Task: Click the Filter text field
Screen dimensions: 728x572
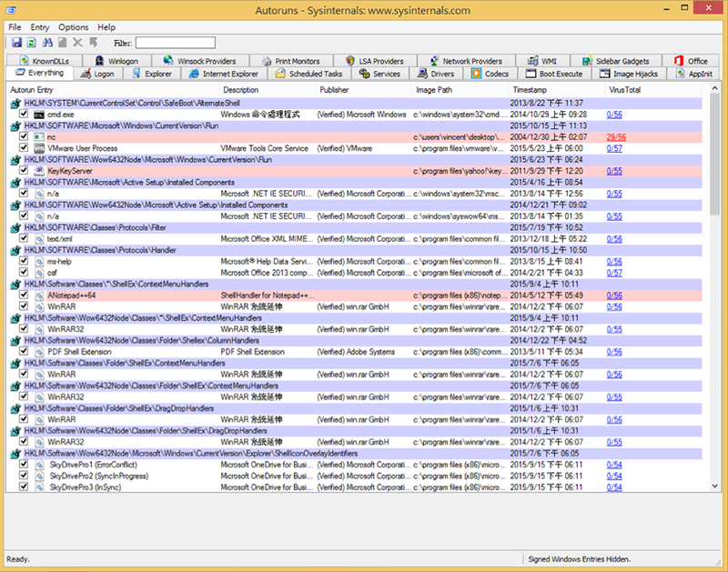Action: (x=176, y=43)
